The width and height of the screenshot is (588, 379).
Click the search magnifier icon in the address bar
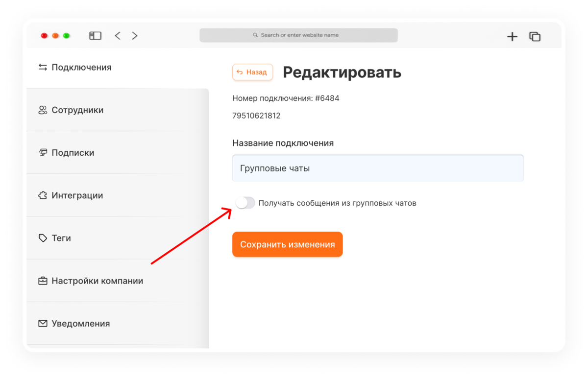pyautogui.click(x=255, y=35)
